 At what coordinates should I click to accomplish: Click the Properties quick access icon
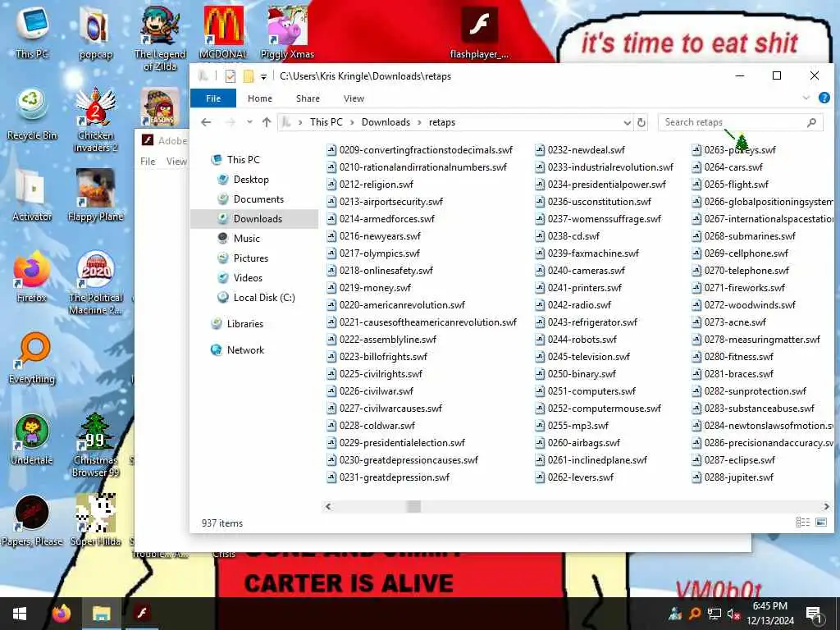click(231, 76)
